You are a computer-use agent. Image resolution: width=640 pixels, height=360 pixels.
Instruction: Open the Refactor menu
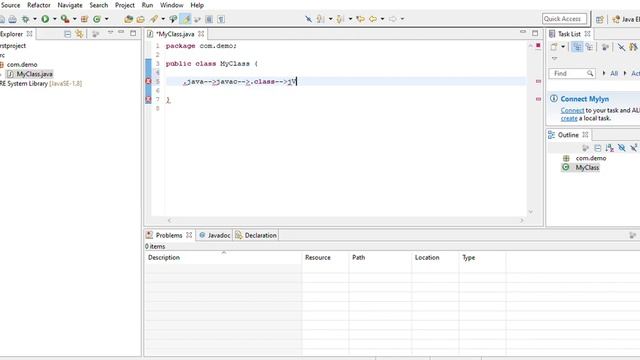pos(39,5)
